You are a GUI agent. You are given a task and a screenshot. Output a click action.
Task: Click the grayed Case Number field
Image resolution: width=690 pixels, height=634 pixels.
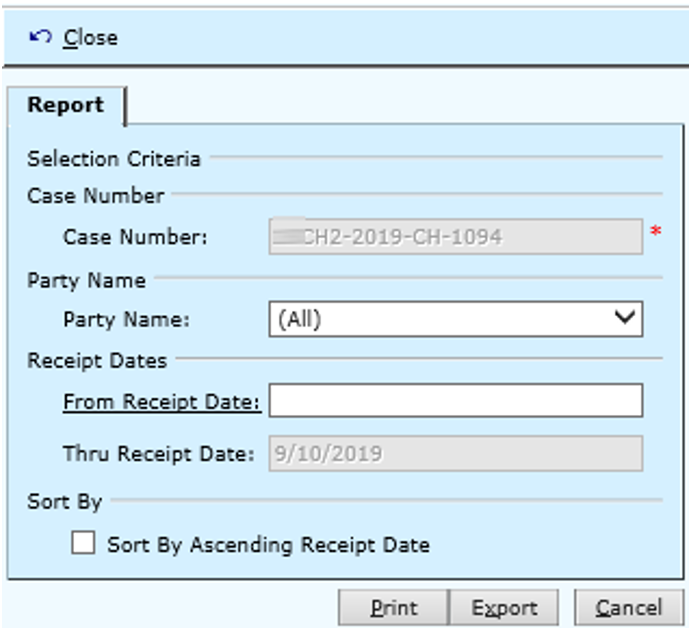tap(455, 237)
